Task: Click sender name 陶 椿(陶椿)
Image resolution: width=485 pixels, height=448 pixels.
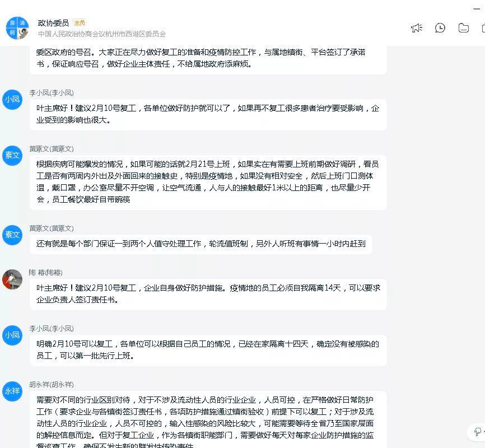Action: click(46, 273)
